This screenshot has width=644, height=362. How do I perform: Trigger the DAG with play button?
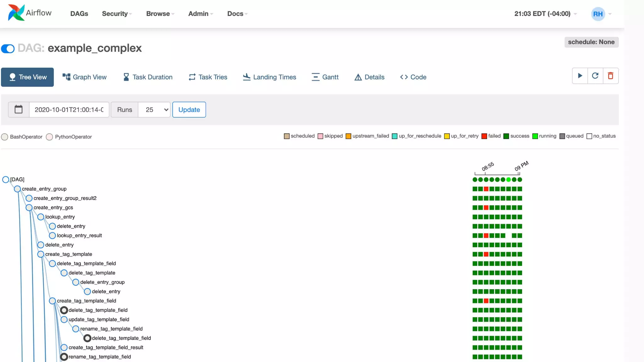[580, 76]
